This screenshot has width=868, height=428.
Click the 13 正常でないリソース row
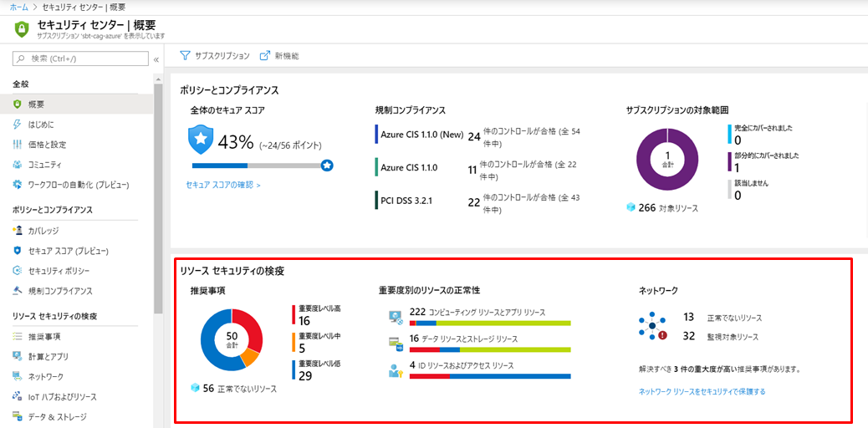click(722, 318)
